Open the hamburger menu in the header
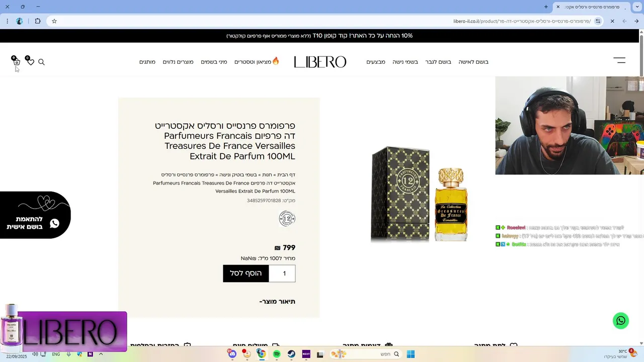The width and height of the screenshot is (644, 362). pyautogui.click(x=619, y=60)
